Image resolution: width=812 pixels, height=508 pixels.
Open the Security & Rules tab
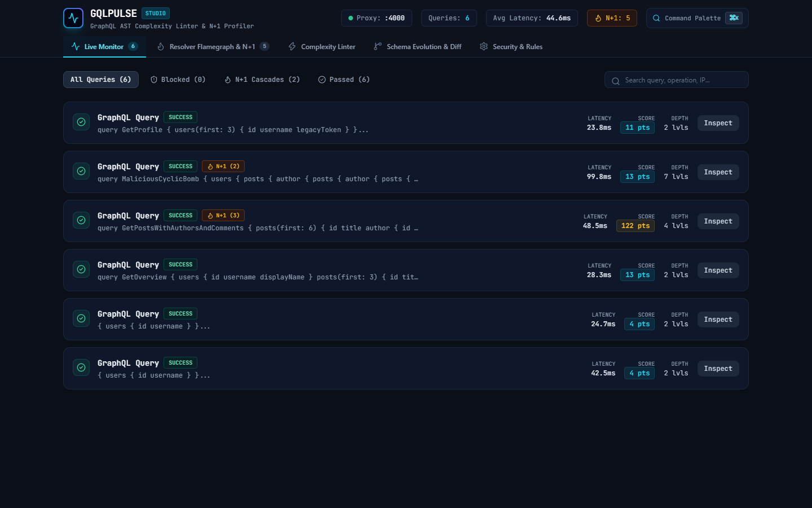tap(511, 47)
